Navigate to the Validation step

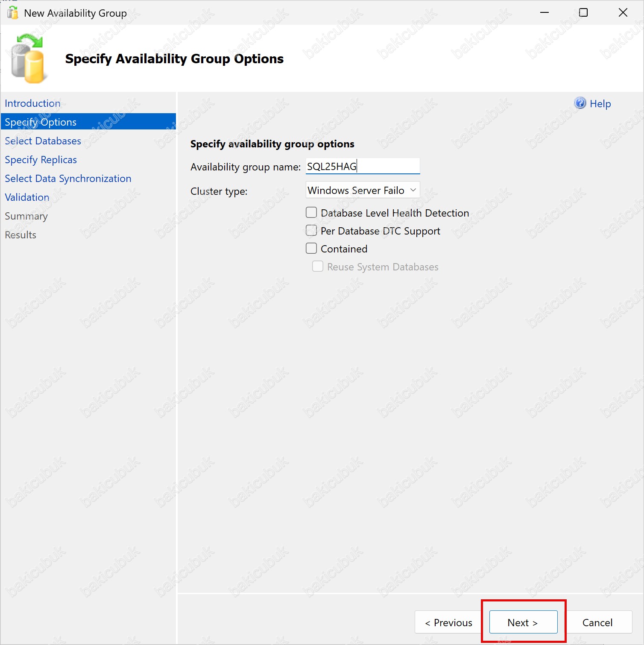click(x=27, y=197)
